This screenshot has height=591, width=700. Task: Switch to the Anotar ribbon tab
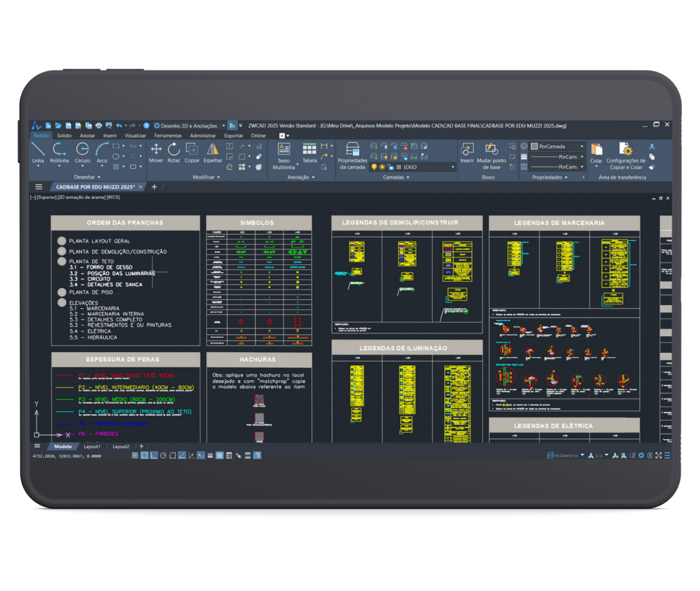[x=87, y=136]
